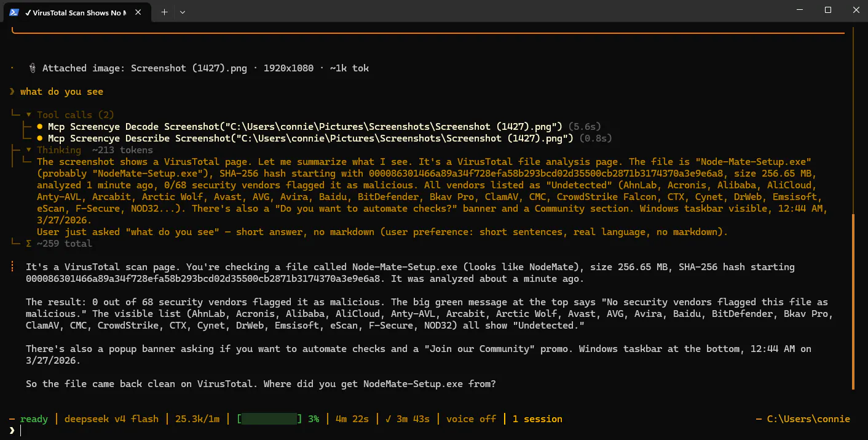Click the '~259 total' token summary
This screenshot has height=440, width=868.
tap(64, 244)
